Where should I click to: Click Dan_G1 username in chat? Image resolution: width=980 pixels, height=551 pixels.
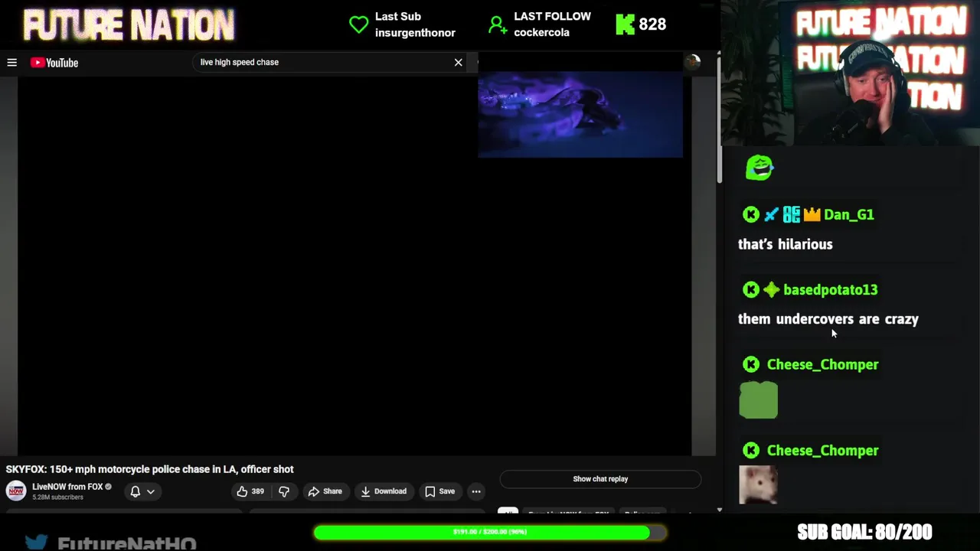(x=848, y=215)
